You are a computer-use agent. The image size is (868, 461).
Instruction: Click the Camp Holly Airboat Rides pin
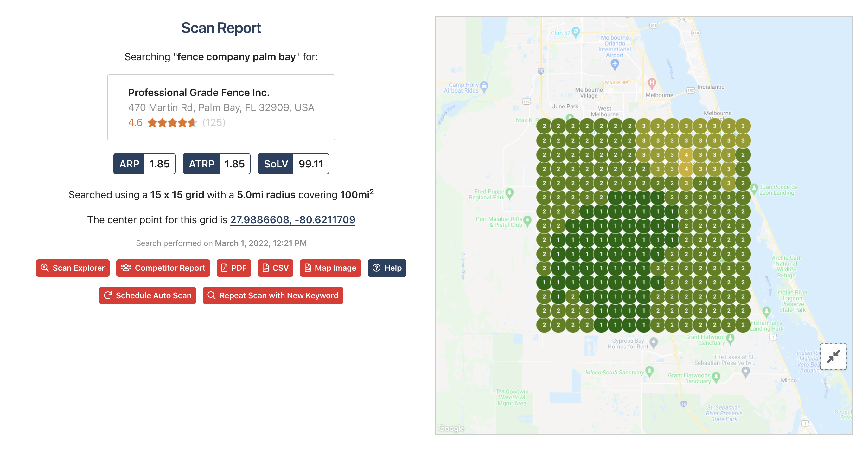484,86
